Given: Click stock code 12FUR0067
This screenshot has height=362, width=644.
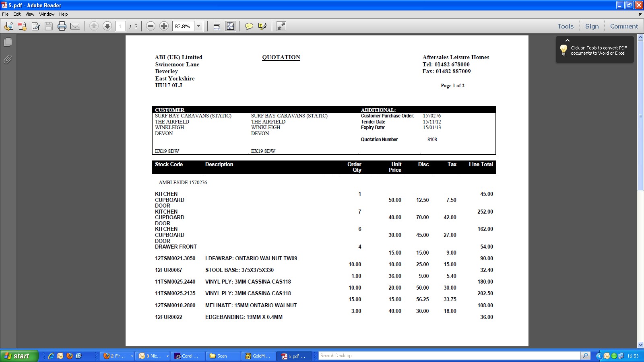Looking at the screenshot, I should [169, 270].
